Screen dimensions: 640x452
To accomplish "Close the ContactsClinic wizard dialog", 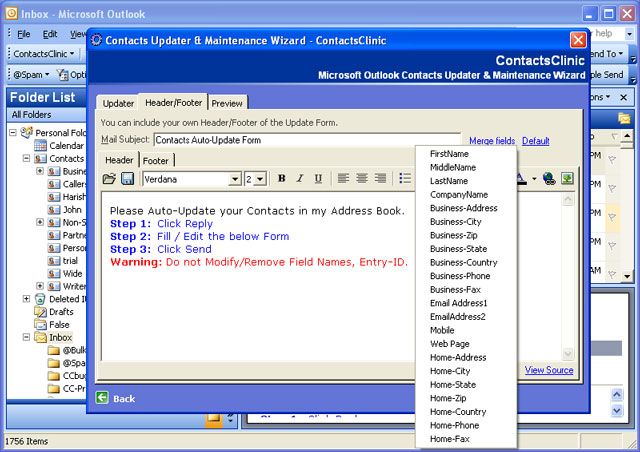I will 578,40.
